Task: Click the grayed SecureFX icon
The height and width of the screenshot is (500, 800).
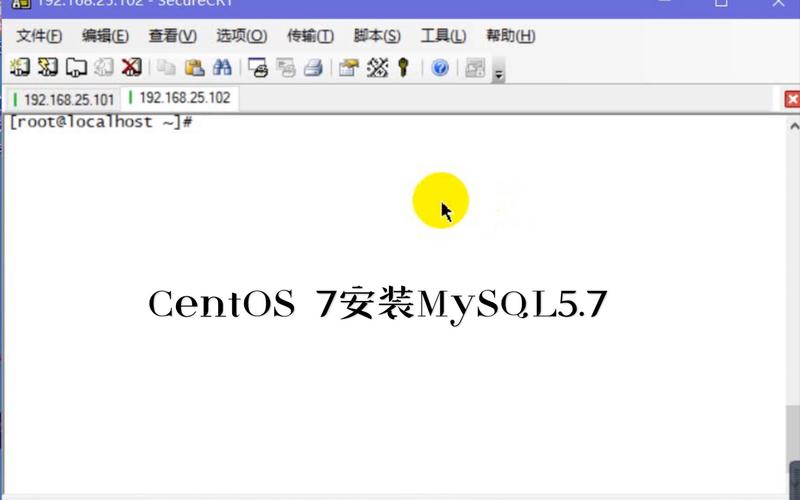Action: [x=475, y=67]
